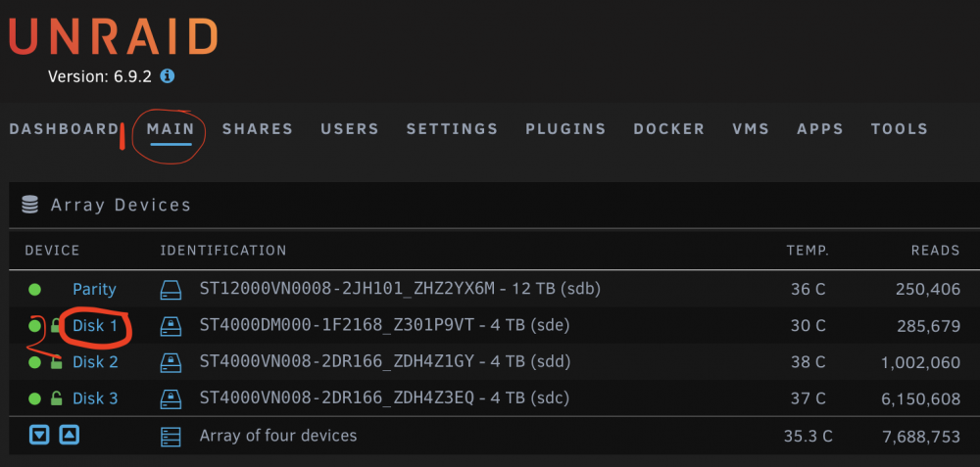Click Disk 3 green status indicator

click(35, 398)
